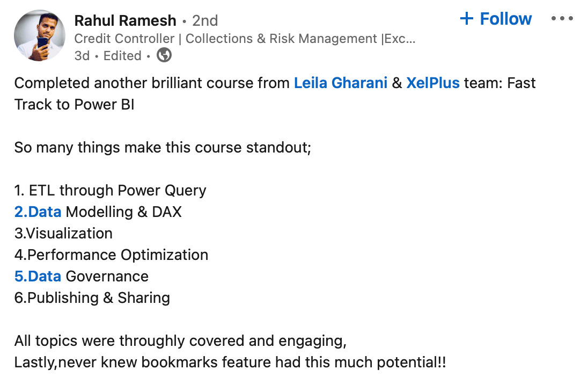The width and height of the screenshot is (588, 377).
Task: Open the Leila Gharani mention link
Action: (341, 83)
